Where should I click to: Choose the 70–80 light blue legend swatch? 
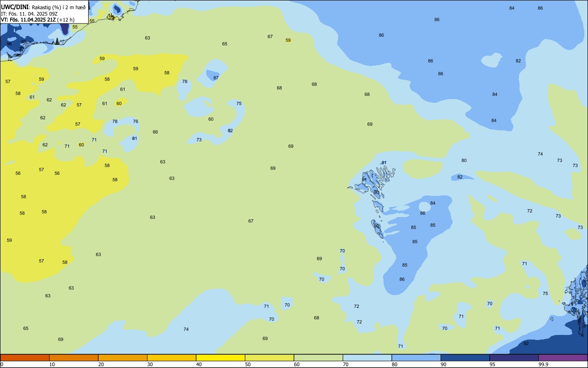[367, 357]
